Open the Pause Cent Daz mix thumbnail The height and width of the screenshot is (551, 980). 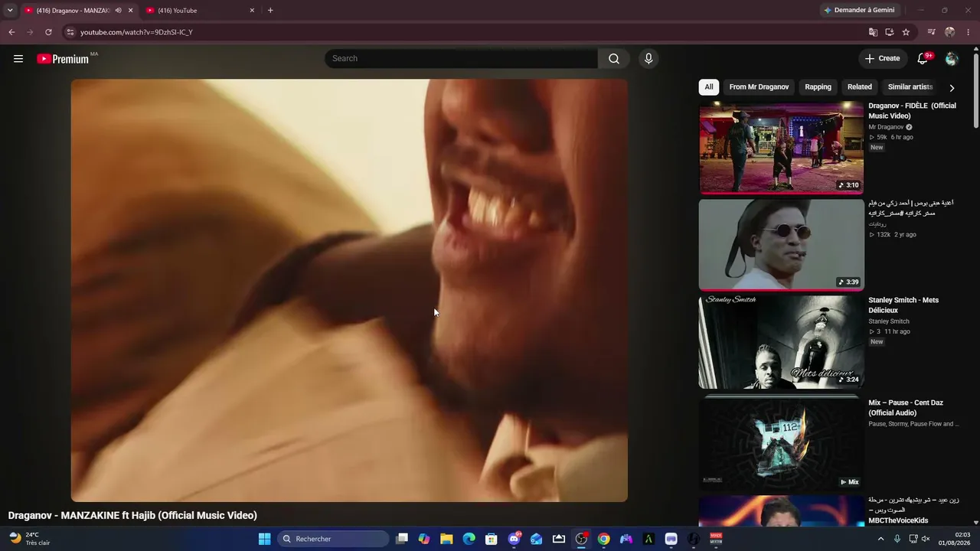point(781,442)
